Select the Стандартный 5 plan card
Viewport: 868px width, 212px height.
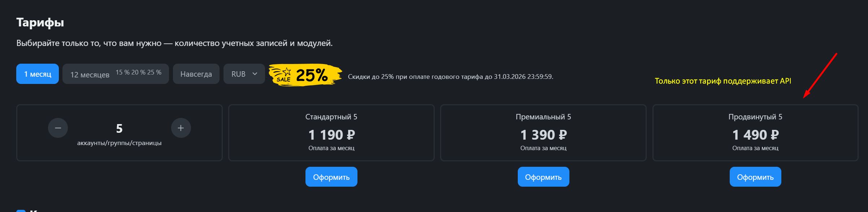[x=331, y=133]
